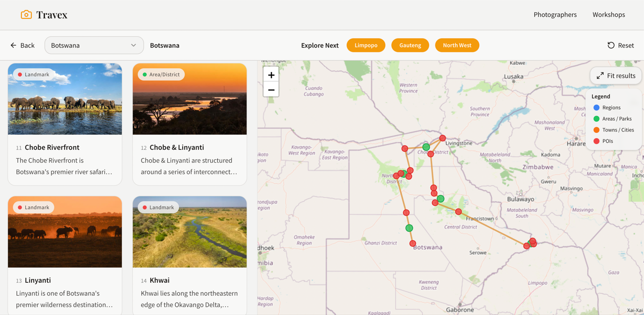Screen dimensions: 644x315
Task: Open the Botswana region dropdown
Action: (94, 45)
